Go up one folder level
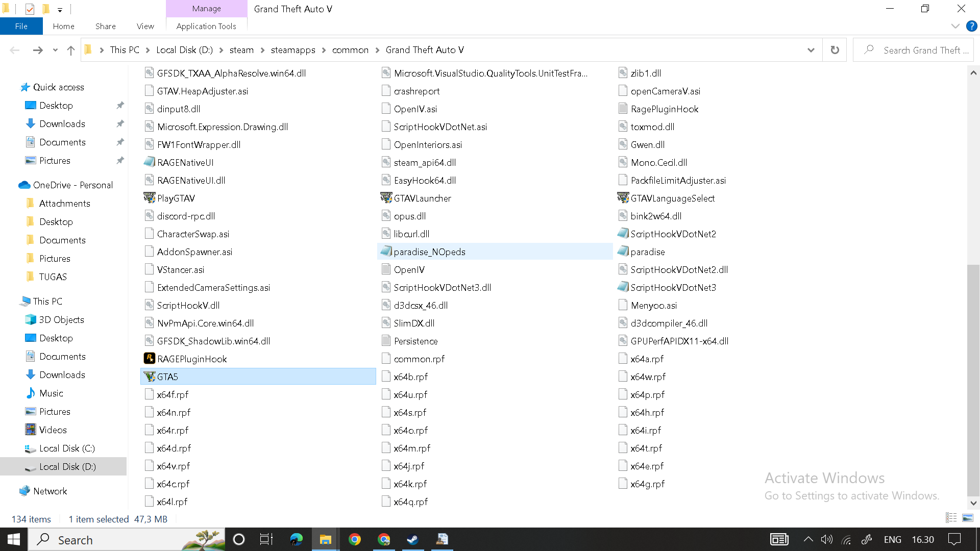 coord(71,50)
